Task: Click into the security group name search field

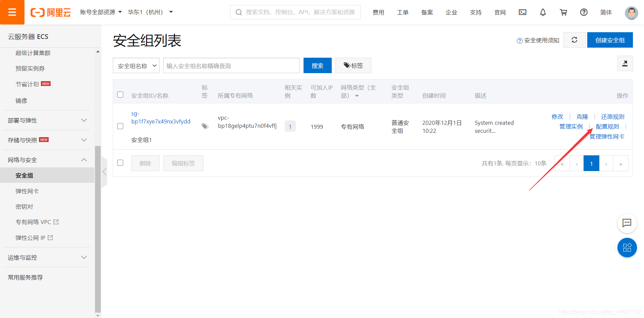Action: coord(231,65)
